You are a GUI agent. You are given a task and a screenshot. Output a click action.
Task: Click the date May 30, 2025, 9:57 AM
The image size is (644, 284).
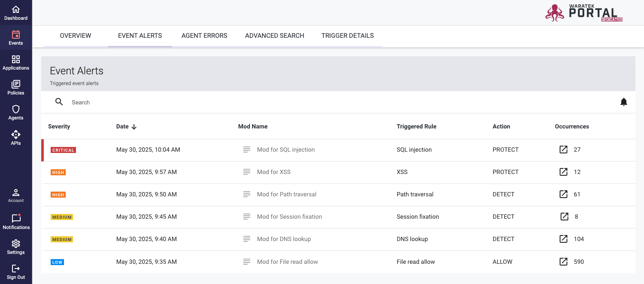(146, 172)
